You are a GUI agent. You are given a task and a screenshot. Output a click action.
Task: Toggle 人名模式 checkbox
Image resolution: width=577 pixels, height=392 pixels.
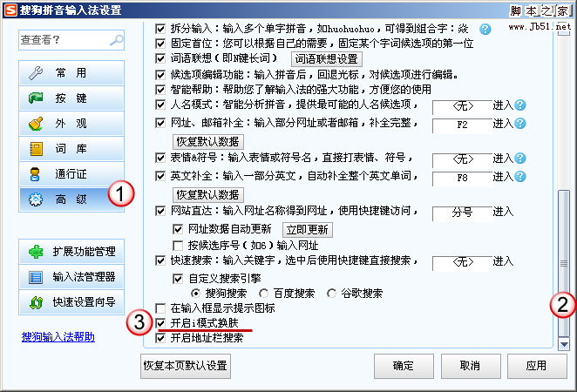(x=160, y=105)
